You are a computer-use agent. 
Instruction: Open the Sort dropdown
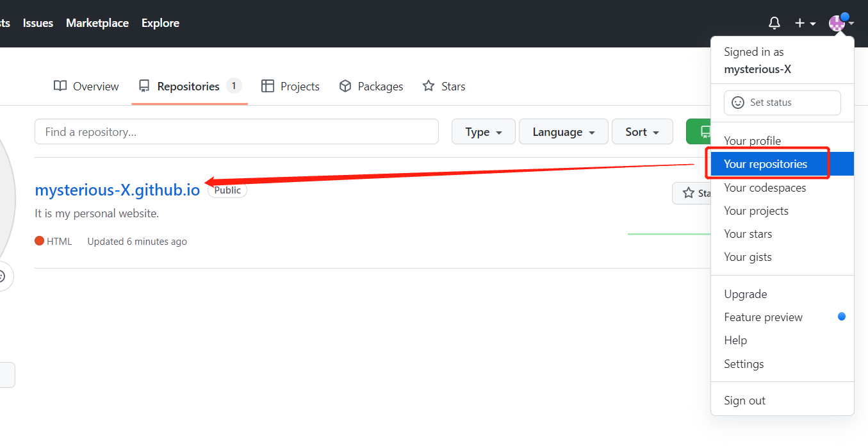click(x=642, y=132)
